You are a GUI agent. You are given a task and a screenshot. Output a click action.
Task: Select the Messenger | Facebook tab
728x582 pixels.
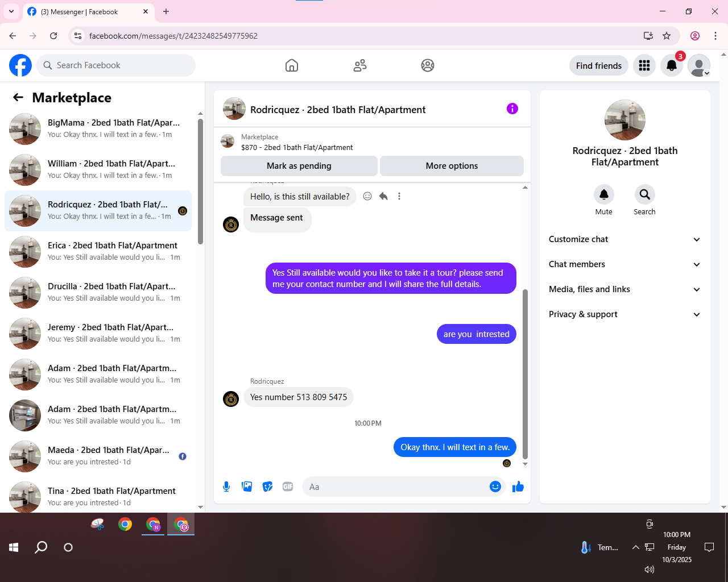point(88,11)
